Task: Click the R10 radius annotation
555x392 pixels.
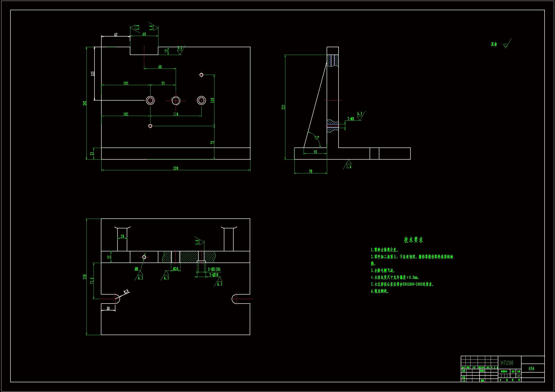Action: pyautogui.click(x=126, y=292)
